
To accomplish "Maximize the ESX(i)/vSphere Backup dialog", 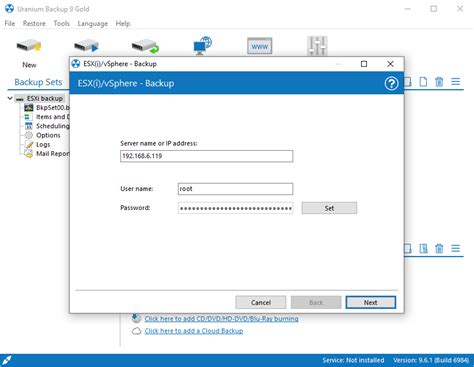I will pyautogui.click(x=364, y=64).
